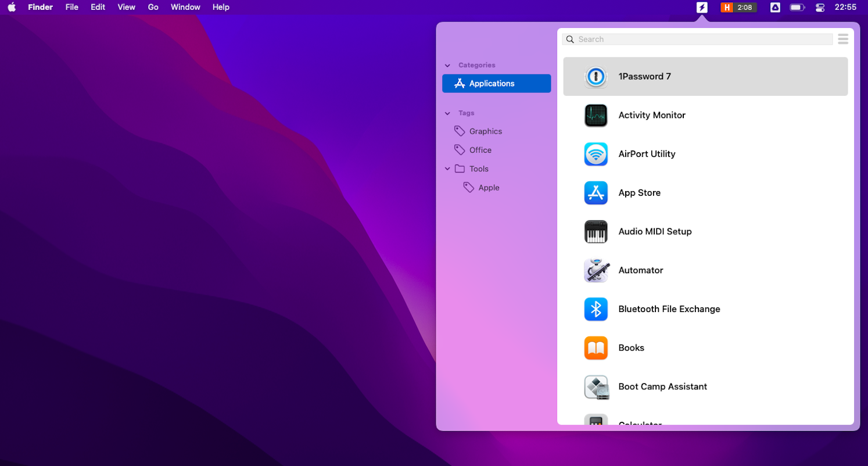This screenshot has height=466, width=868.
Task: Collapse the Tags section chevron
Action: [x=447, y=113]
